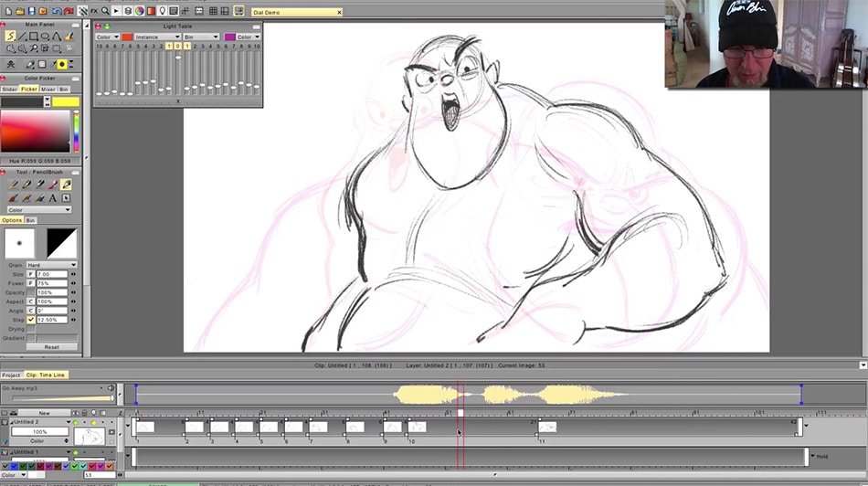Choose the ellipse shape tool
This screenshot has width=868, height=486.
[46, 37]
